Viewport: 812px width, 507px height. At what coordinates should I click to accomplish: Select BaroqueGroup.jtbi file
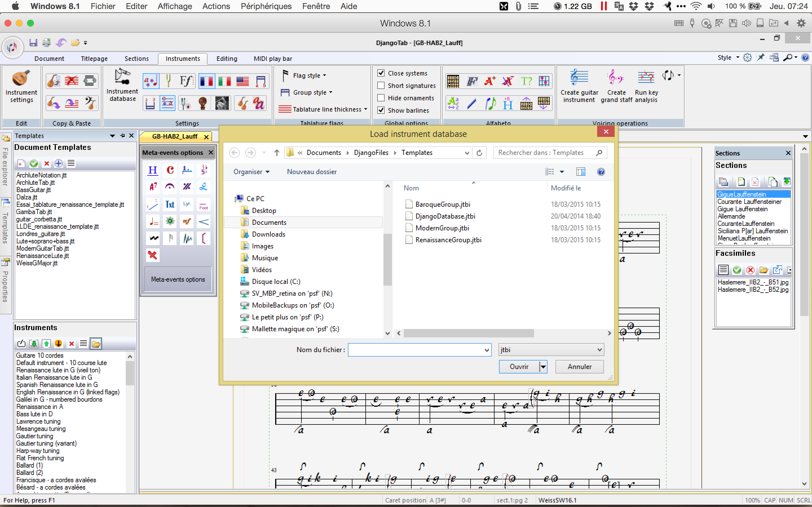[x=442, y=204]
